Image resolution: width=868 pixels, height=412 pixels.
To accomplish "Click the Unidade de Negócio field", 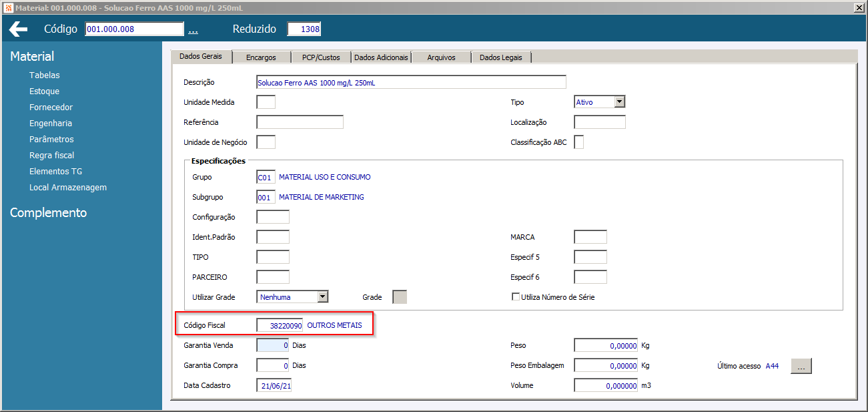I will click(266, 142).
